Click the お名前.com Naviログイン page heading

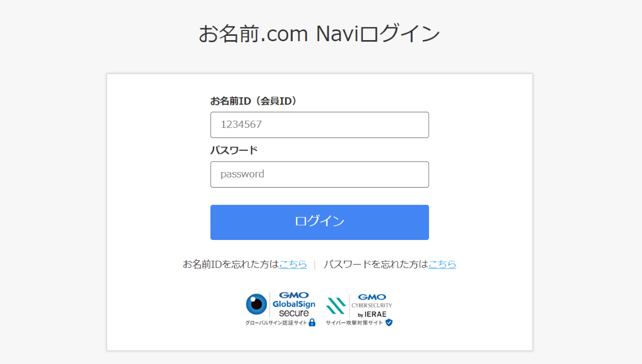pos(319,34)
